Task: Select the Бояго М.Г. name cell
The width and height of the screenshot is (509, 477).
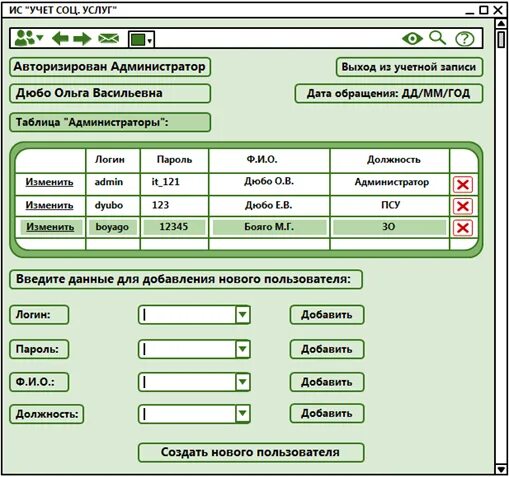Action: point(269,227)
